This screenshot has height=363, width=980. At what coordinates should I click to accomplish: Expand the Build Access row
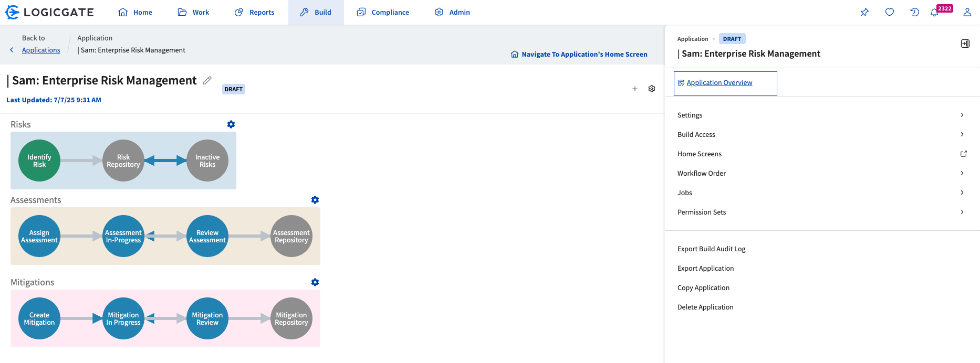(822, 134)
